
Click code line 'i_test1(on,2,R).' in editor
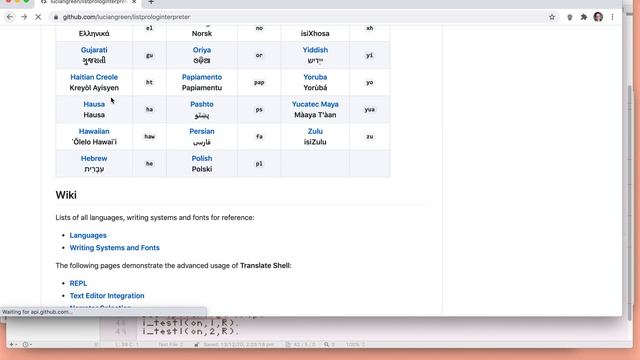click(190, 331)
